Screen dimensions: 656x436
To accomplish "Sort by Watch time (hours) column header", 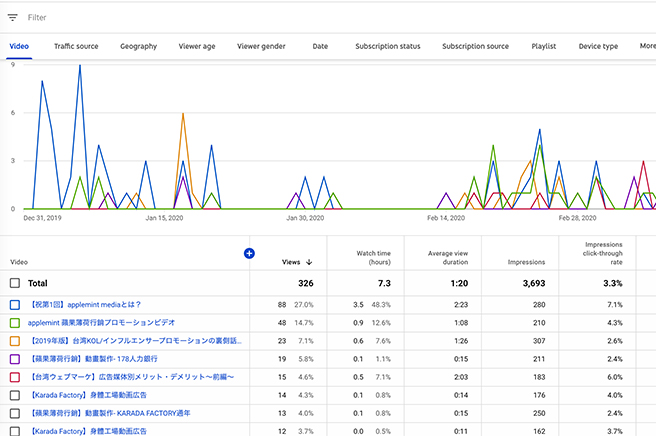I will coord(374,258).
